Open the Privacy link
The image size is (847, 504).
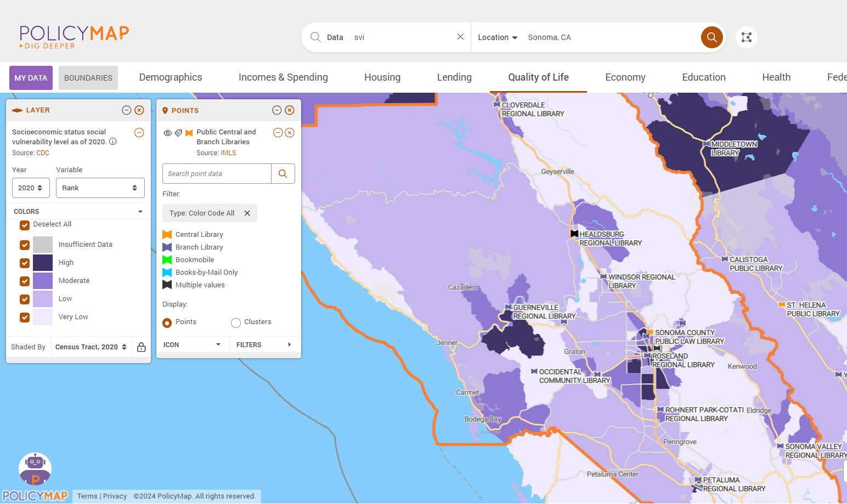115,496
